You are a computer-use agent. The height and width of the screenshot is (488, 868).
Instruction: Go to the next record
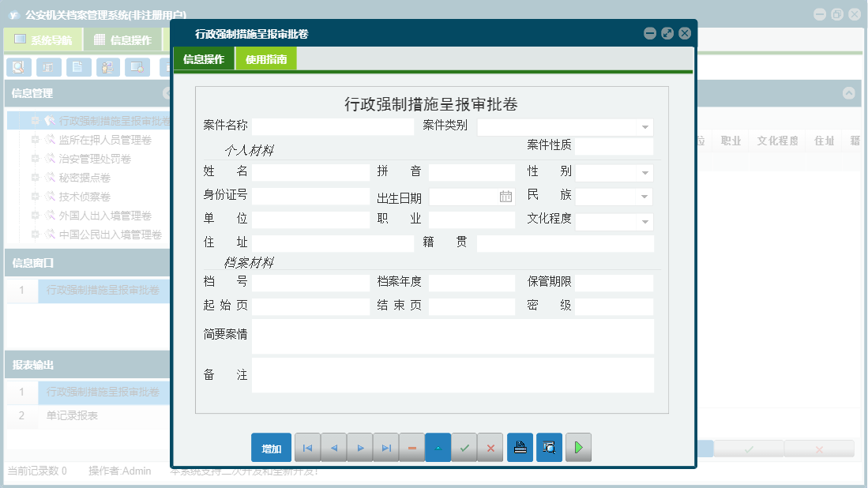coord(360,448)
